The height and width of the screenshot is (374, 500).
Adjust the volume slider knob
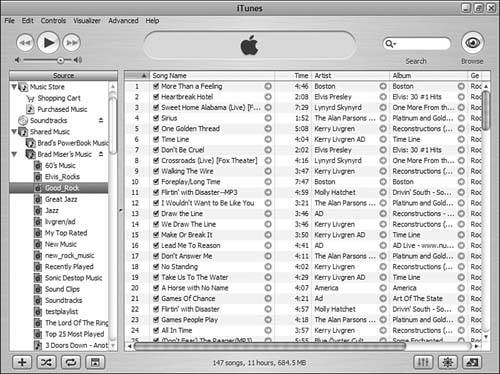pyautogui.click(x=60, y=60)
